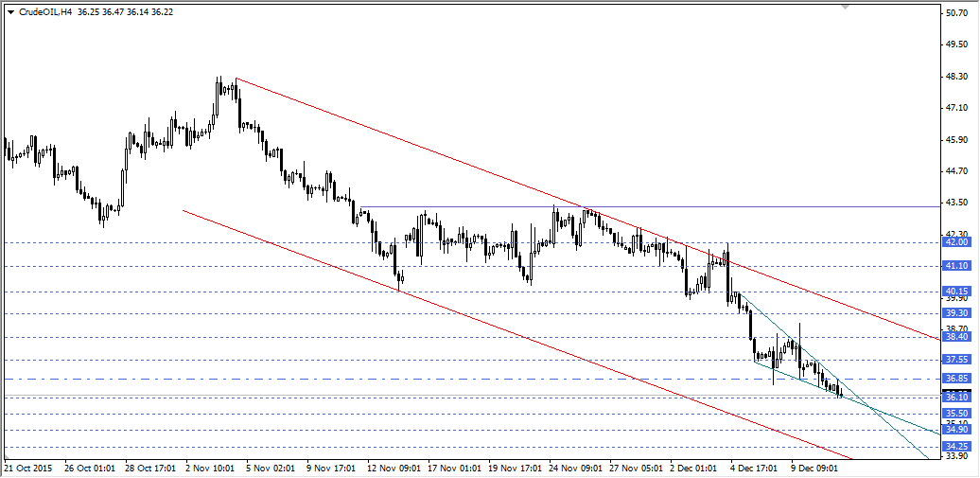Click the 39.30 price level label
Image resolution: width=980 pixels, height=478 pixels.
coord(955,313)
